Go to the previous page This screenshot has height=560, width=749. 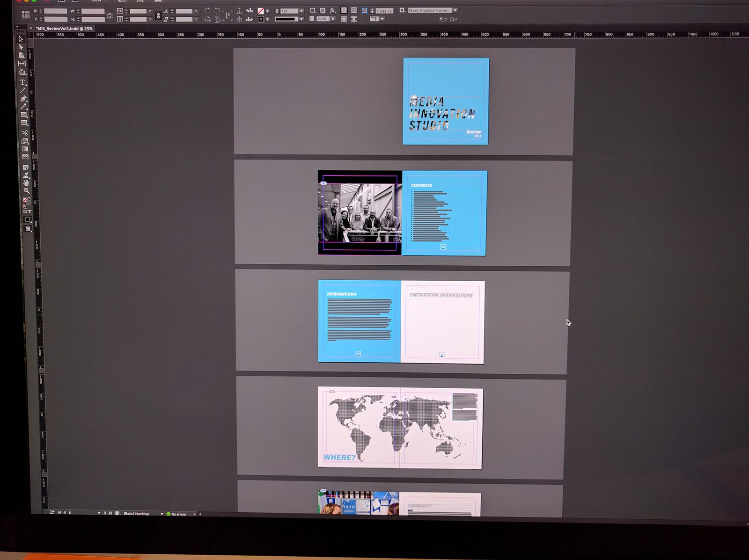tap(65, 513)
